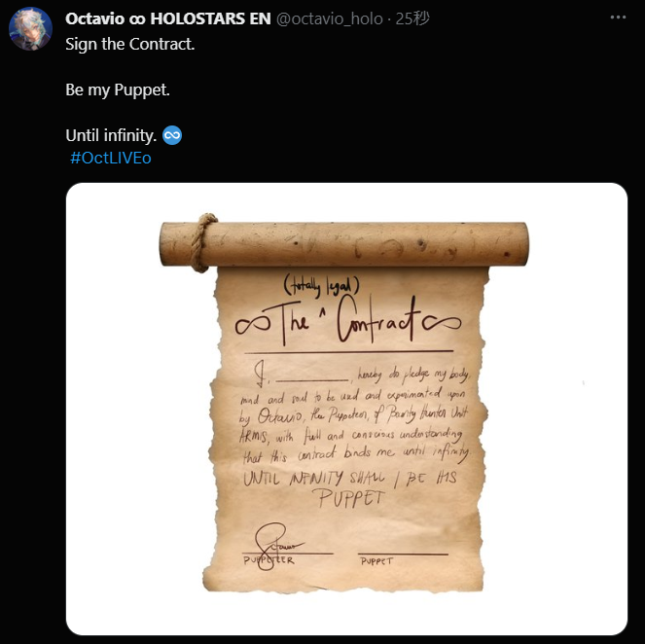Click the blank name line after 'I,'

[x=312, y=377]
